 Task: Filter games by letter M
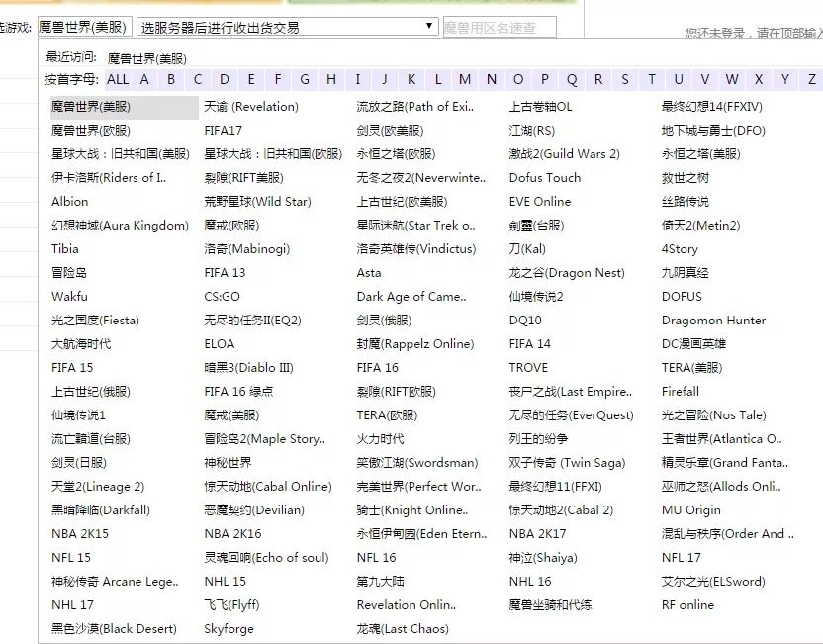pyautogui.click(x=465, y=79)
